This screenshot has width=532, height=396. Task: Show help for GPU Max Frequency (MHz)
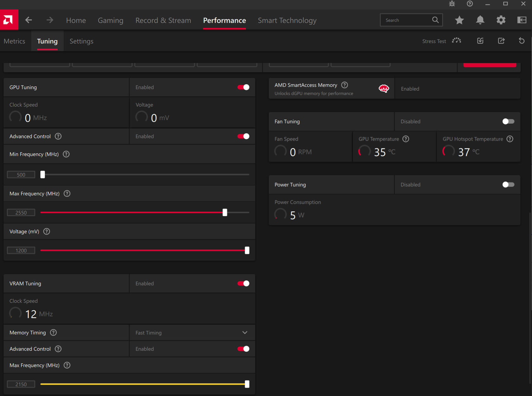click(67, 193)
